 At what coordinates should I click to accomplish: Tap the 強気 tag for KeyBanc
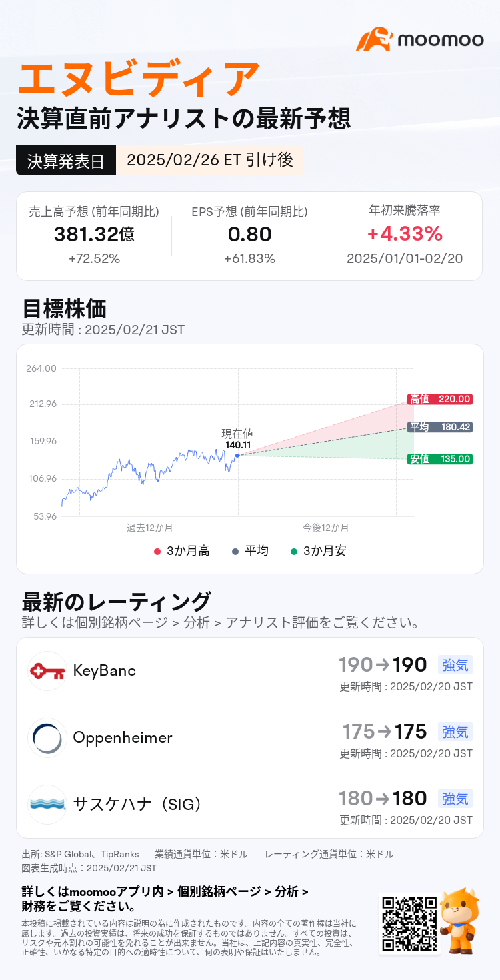point(455,664)
